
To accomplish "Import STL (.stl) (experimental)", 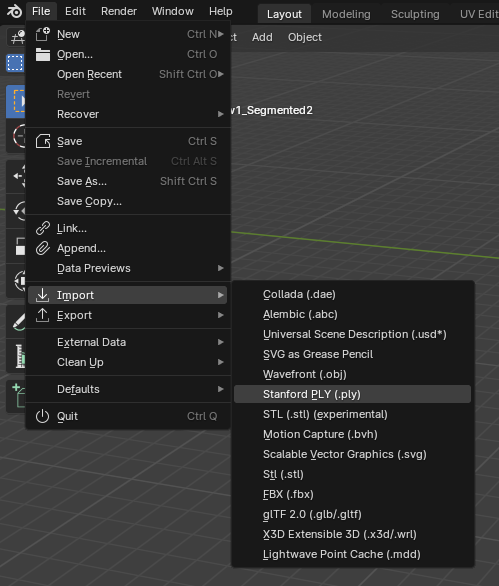I will (352, 414).
